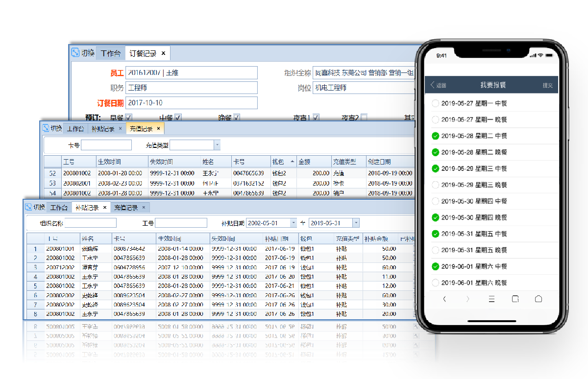
Task: Click the 切换 switch icon above the 补贴记录 table
Action: click(29, 207)
